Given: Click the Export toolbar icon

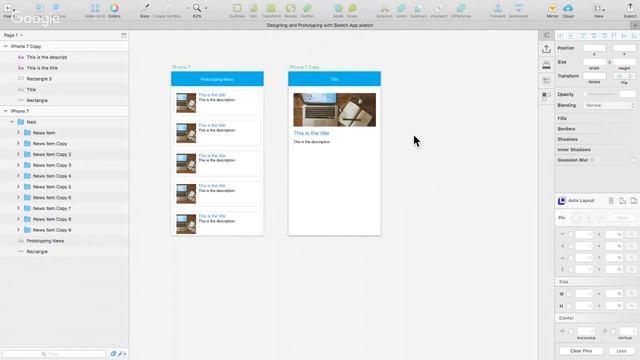Looking at the screenshot, I should tap(630, 8).
